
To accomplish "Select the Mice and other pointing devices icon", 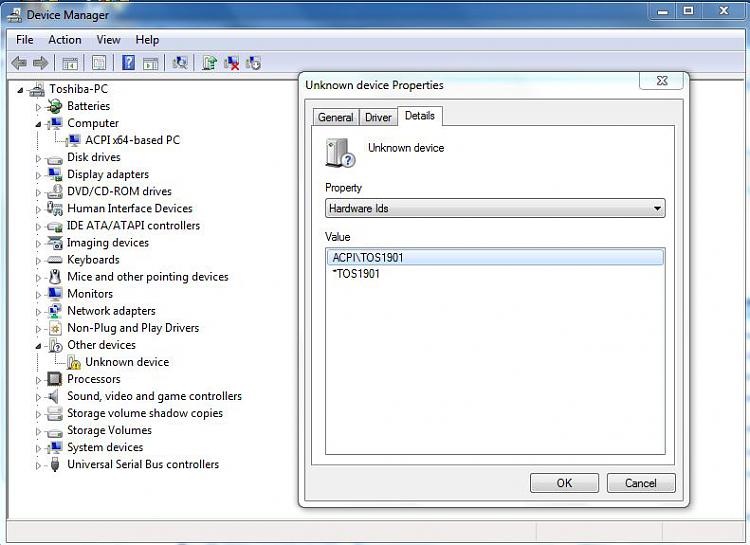I will (x=55, y=277).
